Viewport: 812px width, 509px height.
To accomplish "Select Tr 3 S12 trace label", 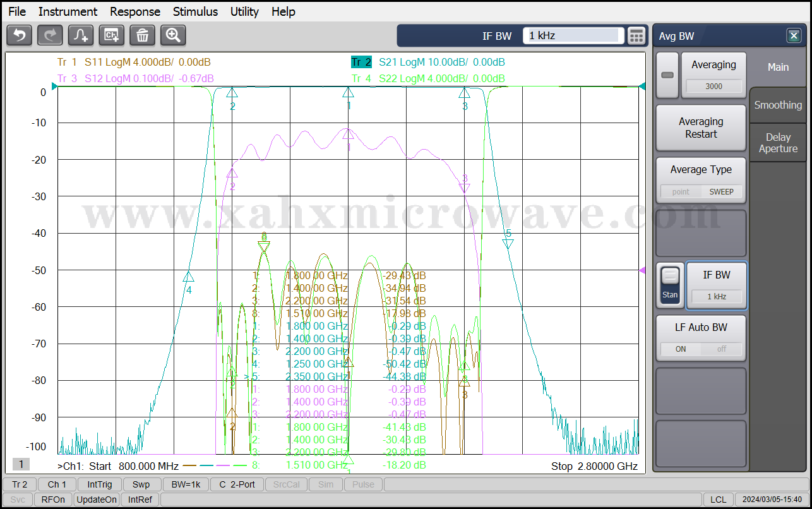I will [x=136, y=78].
